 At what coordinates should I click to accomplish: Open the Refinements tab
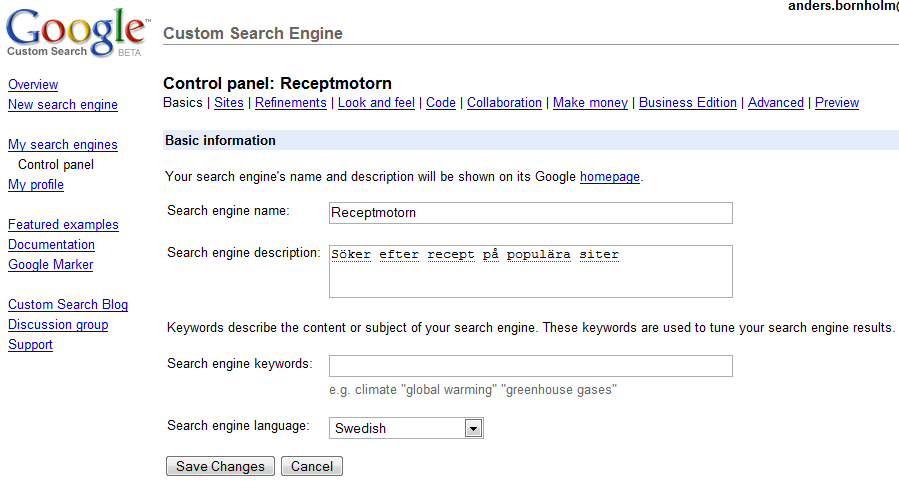point(290,102)
